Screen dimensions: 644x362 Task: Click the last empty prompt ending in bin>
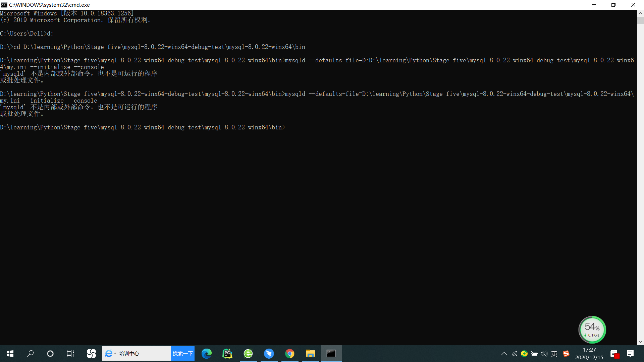[143, 127]
